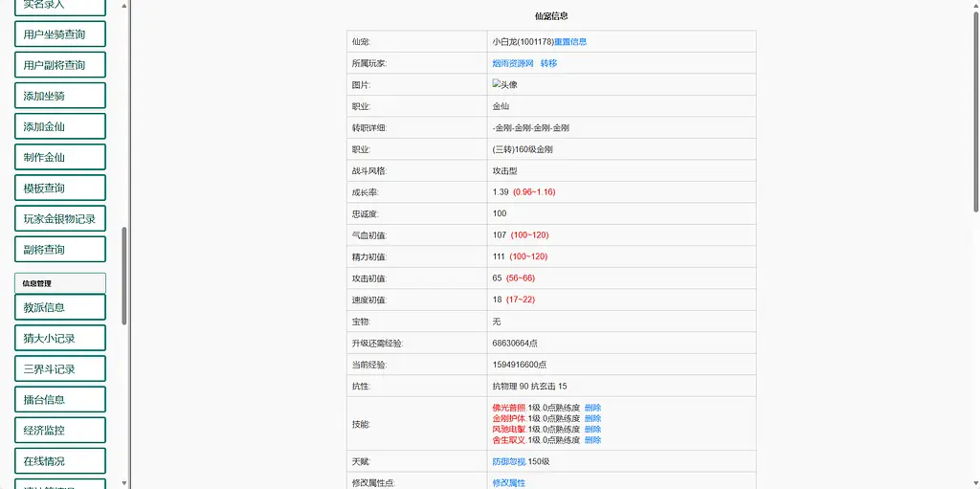Click the 副将查询 sidebar button
The image size is (980, 489).
pos(60,249)
